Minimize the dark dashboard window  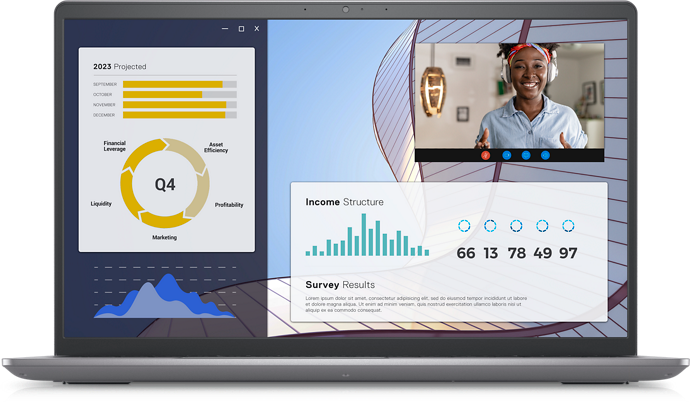click(x=225, y=29)
